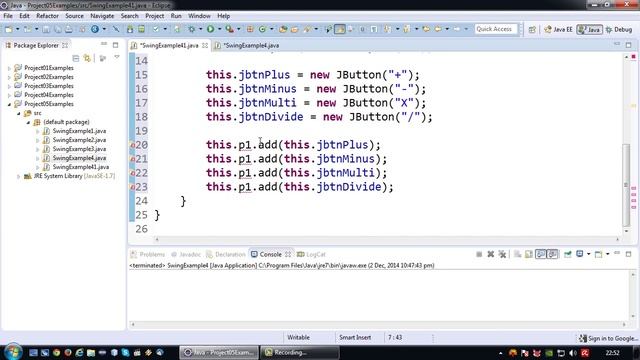The height and width of the screenshot is (360, 640).
Task: Click the New Java Class icon
Action: click(x=262, y=29)
